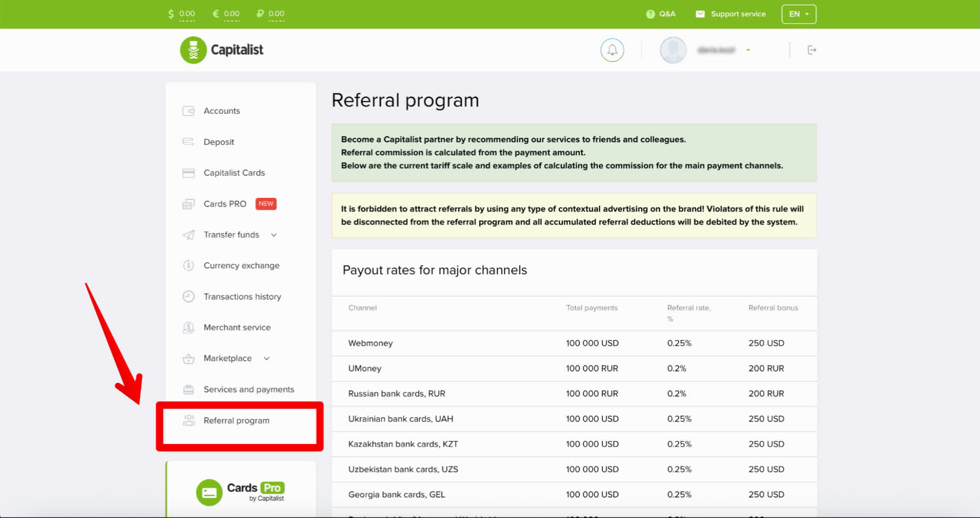Open Deposit in the sidebar
980x518 pixels.
point(219,142)
